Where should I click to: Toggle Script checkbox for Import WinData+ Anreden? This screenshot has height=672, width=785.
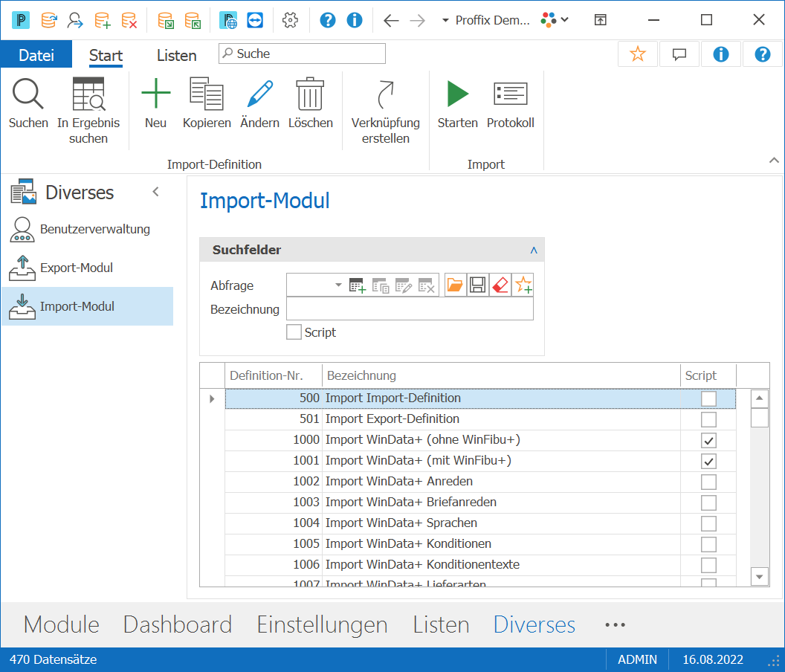click(708, 482)
